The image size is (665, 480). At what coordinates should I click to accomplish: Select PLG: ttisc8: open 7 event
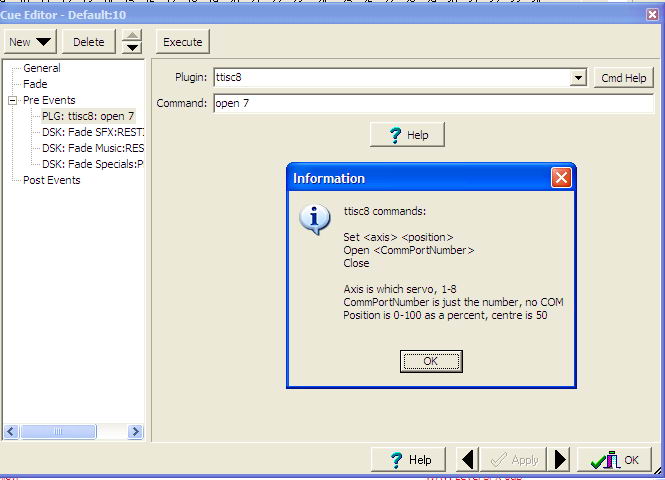pyautogui.click(x=88, y=116)
